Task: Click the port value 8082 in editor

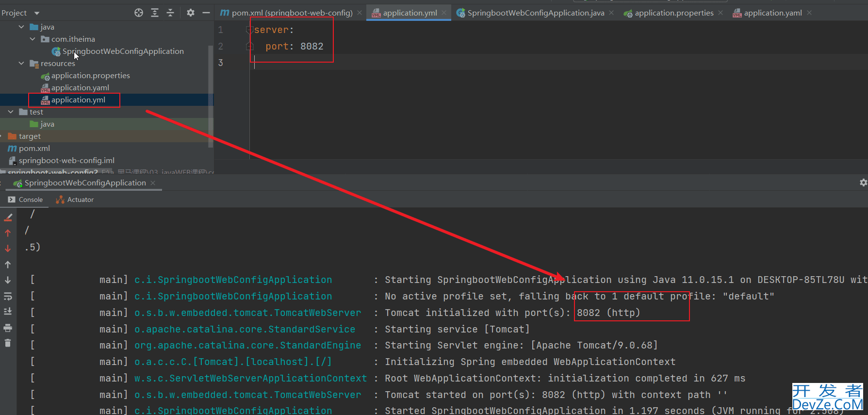Action: (x=311, y=47)
